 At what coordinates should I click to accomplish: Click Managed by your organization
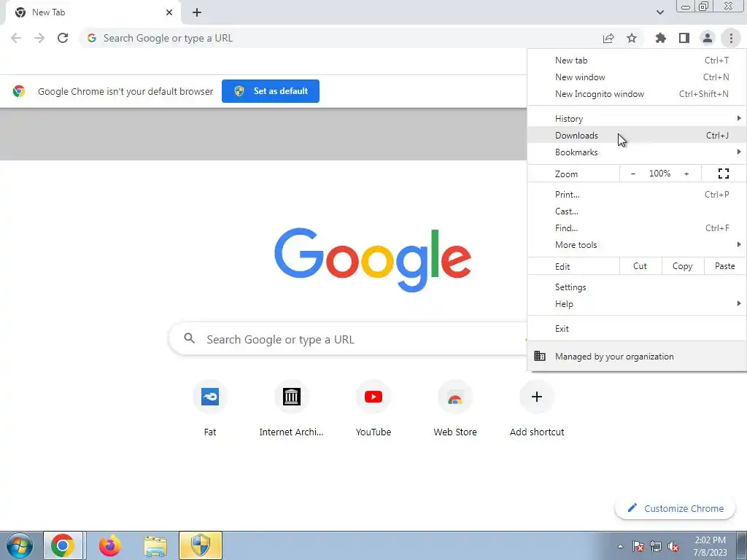pos(637,356)
